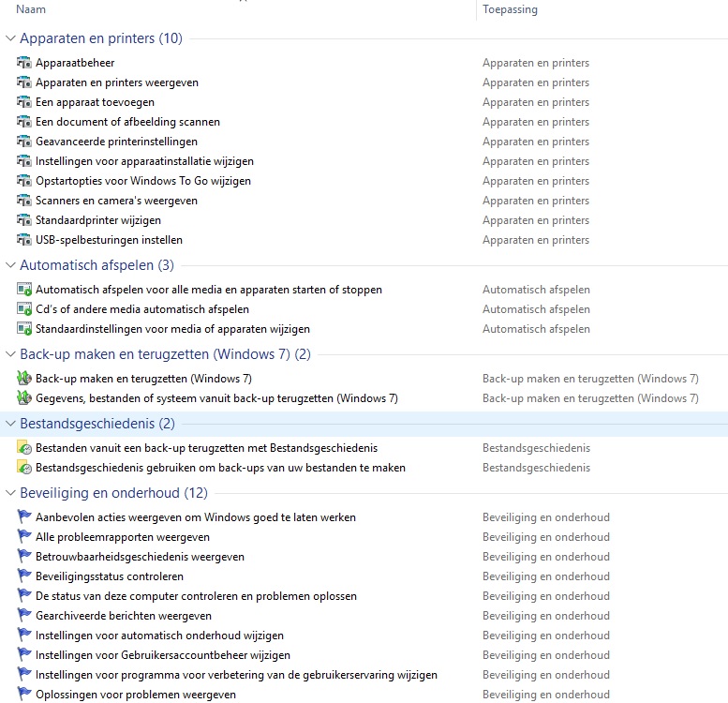
Task: Sort by the Naam column header
Action: [x=31, y=9]
